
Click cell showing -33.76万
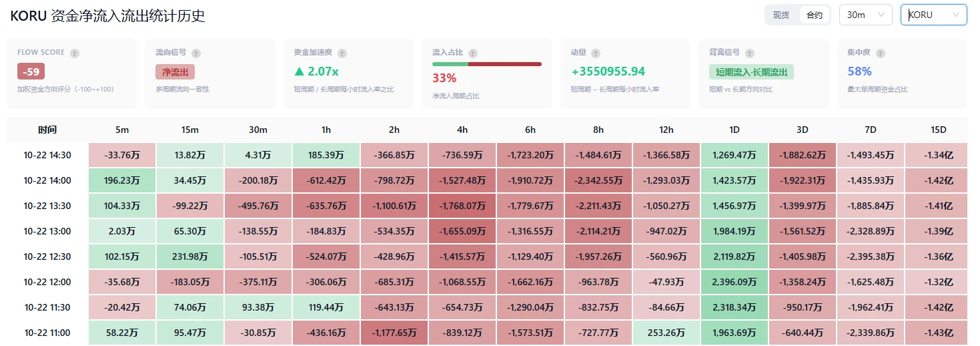pos(122,155)
